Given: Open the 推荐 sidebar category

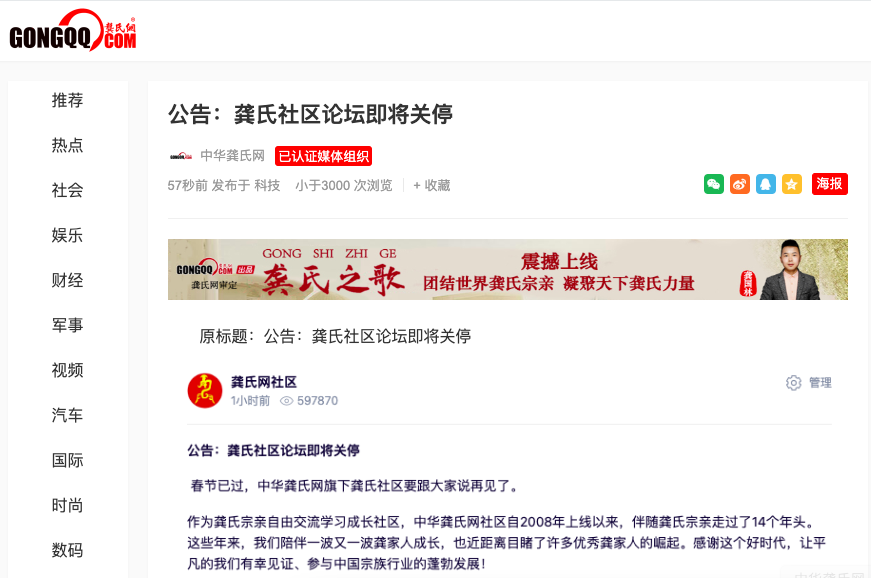Looking at the screenshot, I should tap(67, 100).
